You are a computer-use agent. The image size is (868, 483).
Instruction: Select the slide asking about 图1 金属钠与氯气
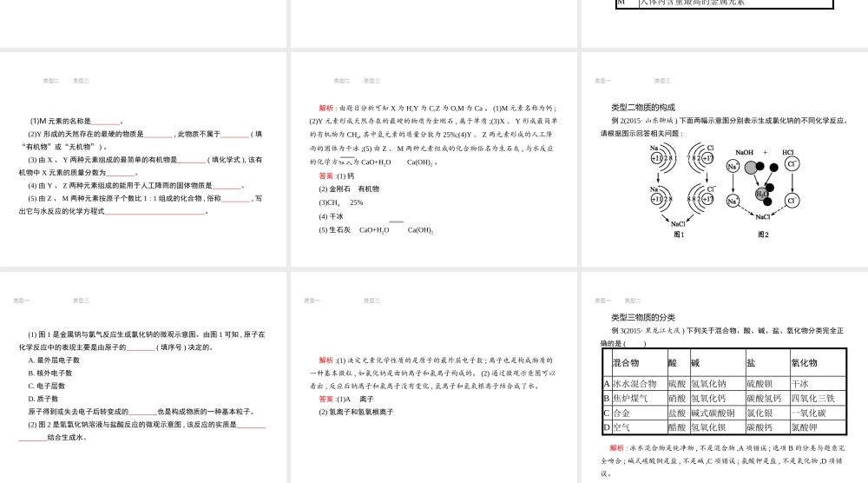pyautogui.click(x=143, y=378)
